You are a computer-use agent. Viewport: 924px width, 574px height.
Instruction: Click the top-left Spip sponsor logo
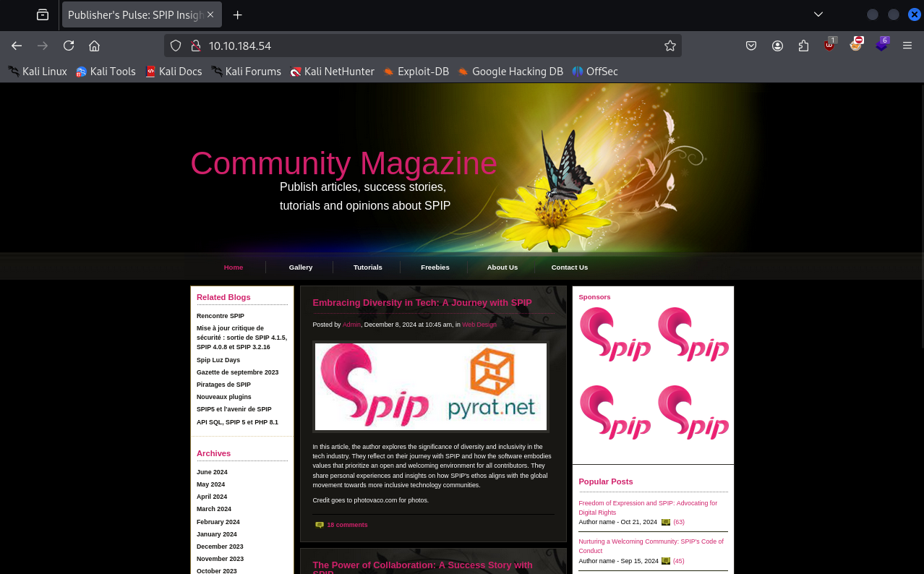[x=615, y=335]
